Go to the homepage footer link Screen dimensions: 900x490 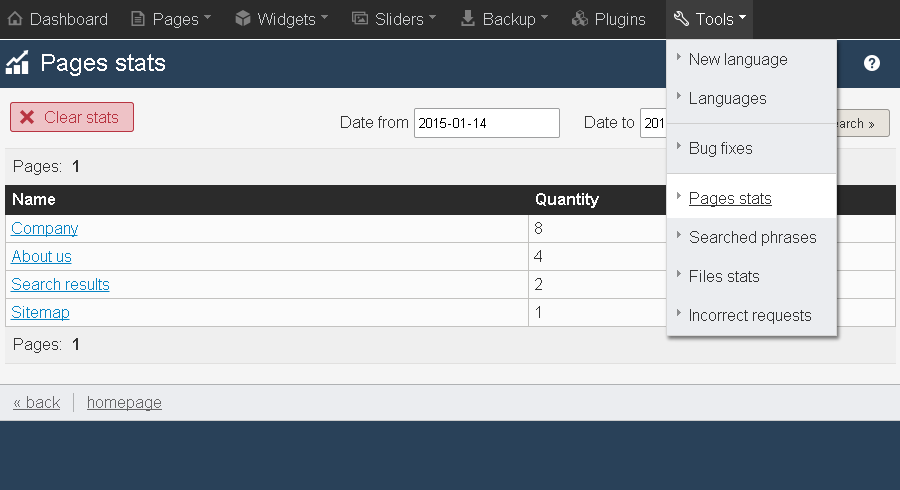click(124, 402)
